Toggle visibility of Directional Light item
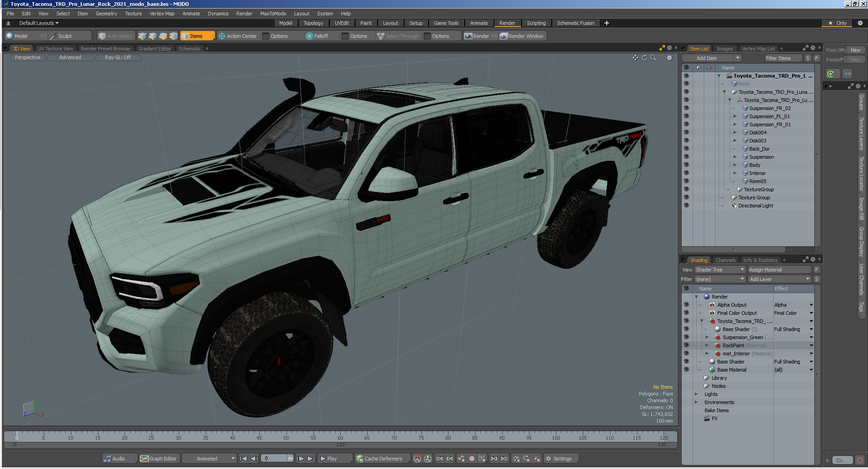868x469 pixels. tap(686, 206)
